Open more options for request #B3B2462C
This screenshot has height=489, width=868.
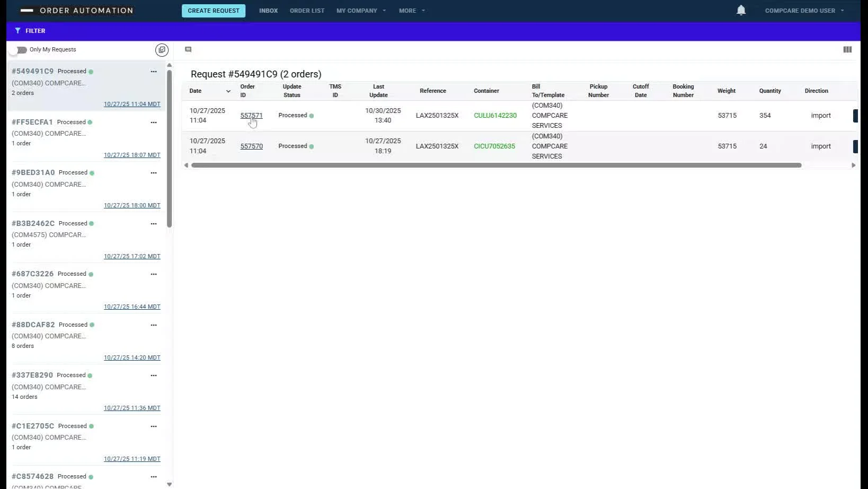click(154, 224)
